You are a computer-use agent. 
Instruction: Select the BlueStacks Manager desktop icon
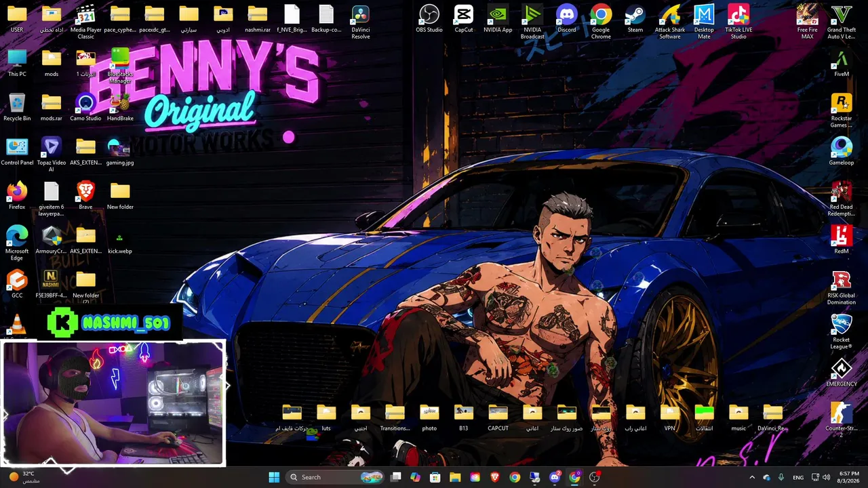pos(120,66)
